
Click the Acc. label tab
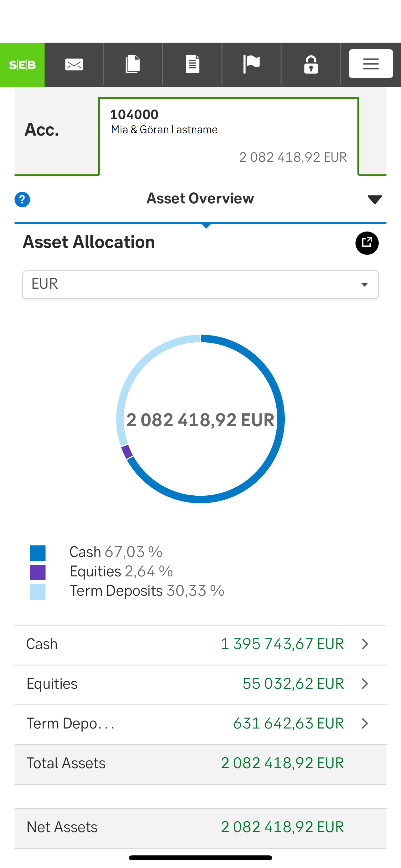[42, 130]
